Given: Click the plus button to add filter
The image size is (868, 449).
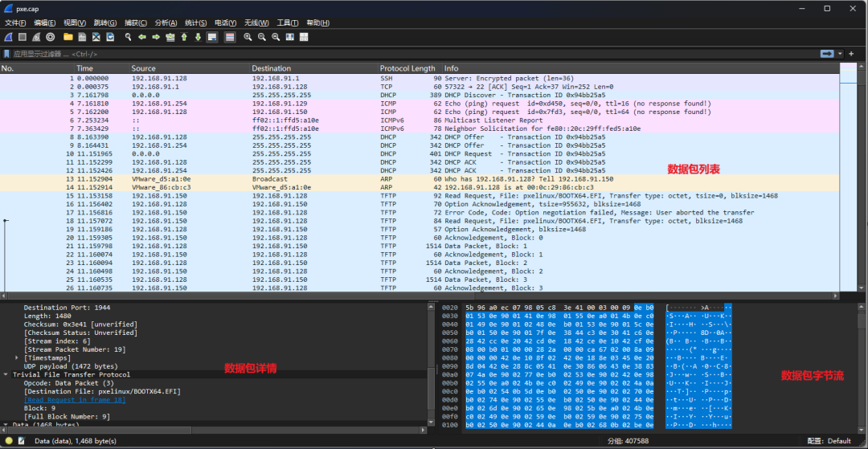Looking at the screenshot, I should click(x=851, y=53).
